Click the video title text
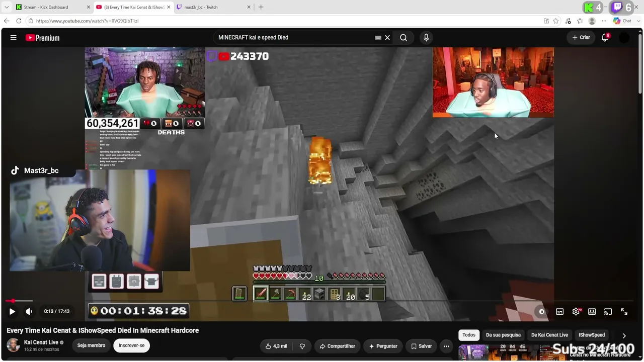 click(x=103, y=330)
